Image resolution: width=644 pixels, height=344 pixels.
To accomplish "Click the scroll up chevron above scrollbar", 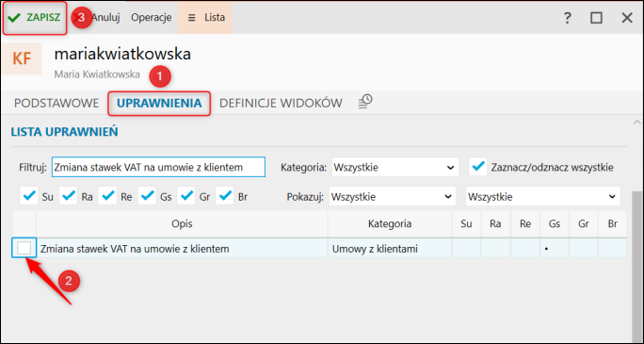I will point(636,123).
